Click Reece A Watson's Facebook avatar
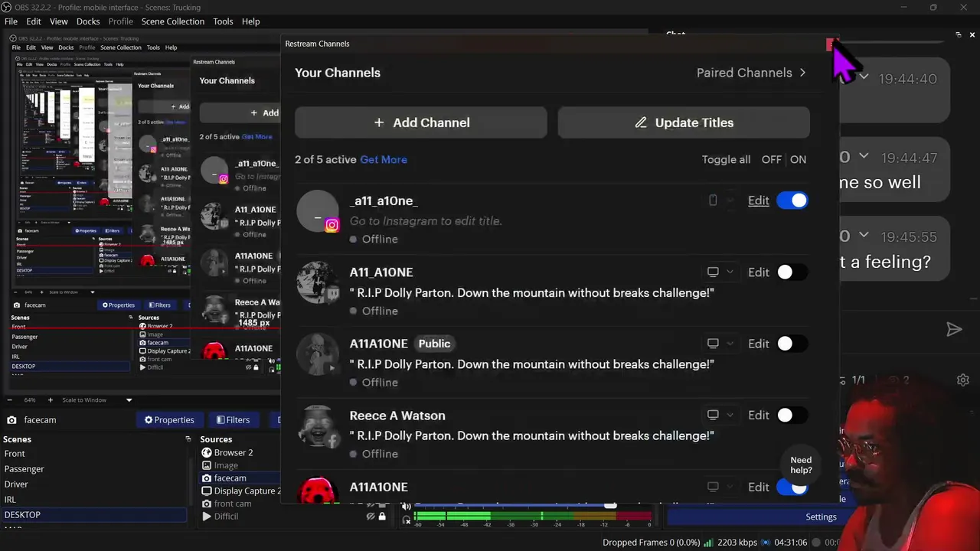Image resolution: width=980 pixels, height=551 pixels. tap(318, 425)
